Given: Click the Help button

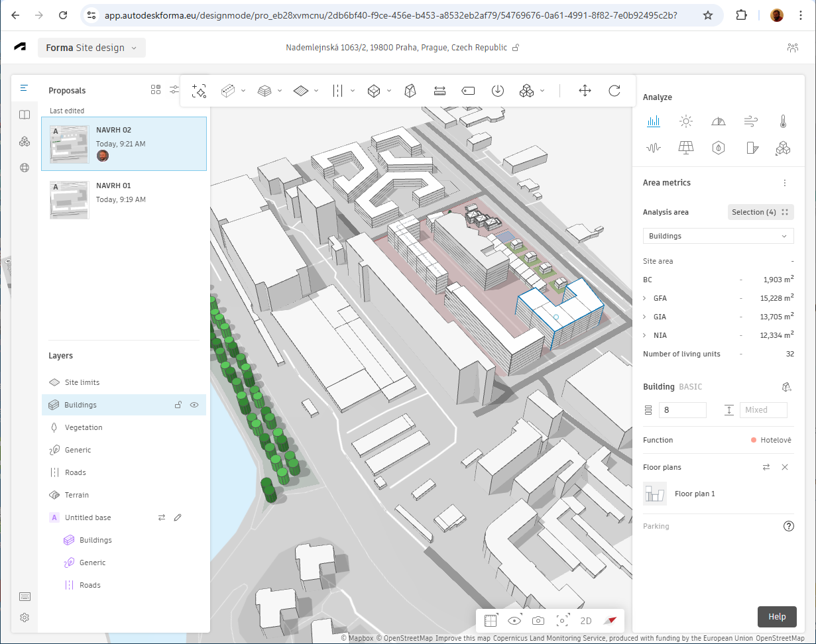Looking at the screenshot, I should point(777,616).
